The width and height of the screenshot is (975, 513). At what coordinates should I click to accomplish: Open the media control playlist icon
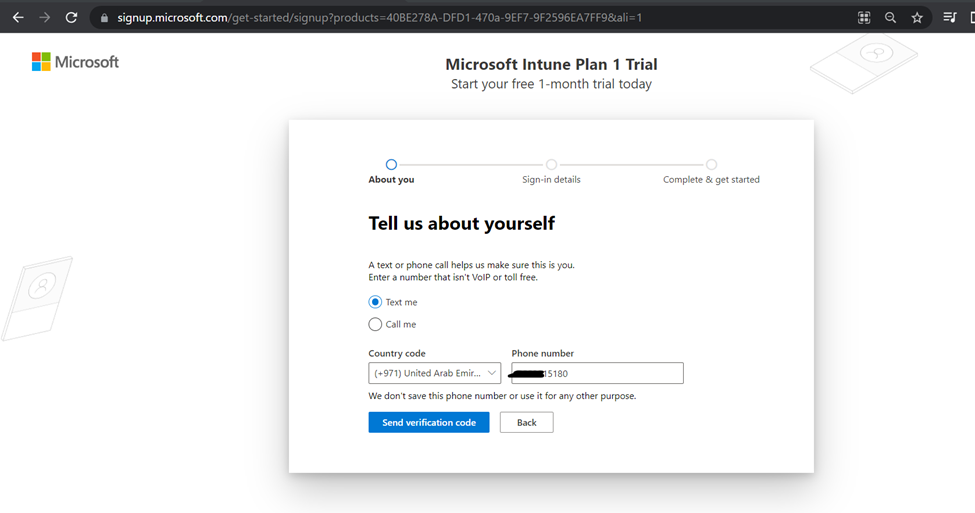[950, 17]
